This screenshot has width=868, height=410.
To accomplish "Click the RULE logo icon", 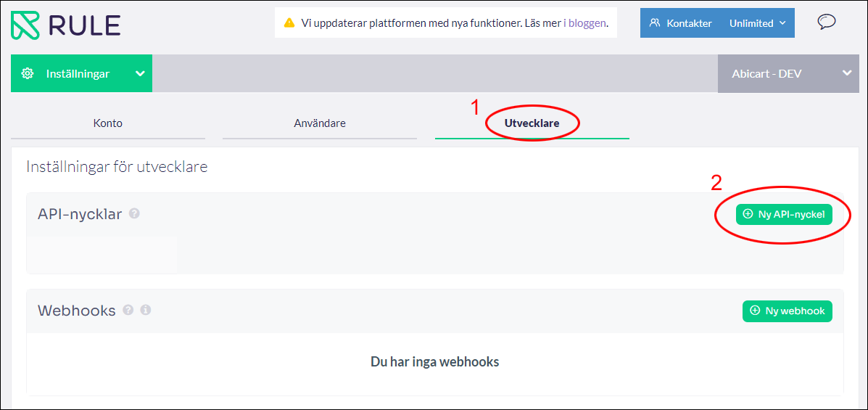I will 25,25.
